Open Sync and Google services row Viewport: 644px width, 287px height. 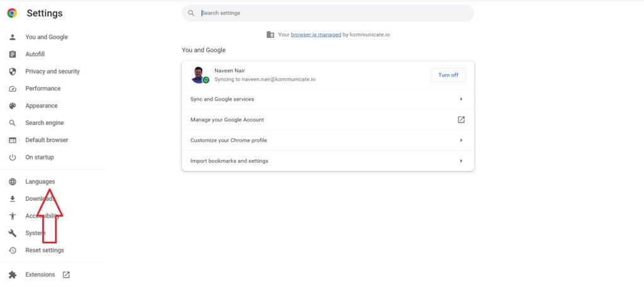click(x=328, y=99)
